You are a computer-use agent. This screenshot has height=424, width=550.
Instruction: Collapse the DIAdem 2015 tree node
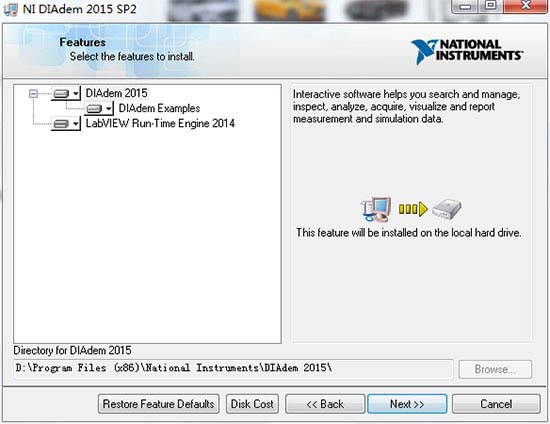[33, 94]
